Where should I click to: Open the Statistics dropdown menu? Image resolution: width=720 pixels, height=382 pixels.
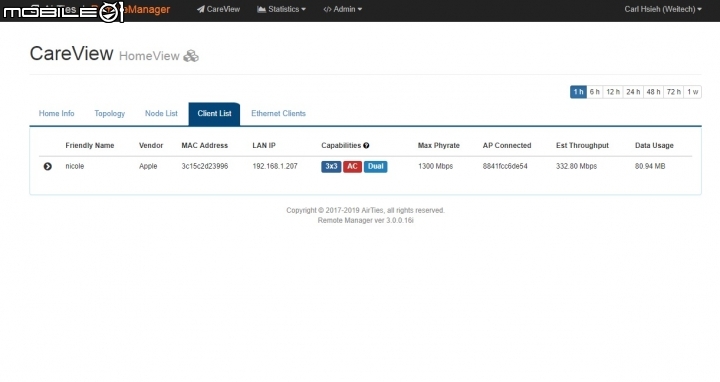click(x=281, y=9)
